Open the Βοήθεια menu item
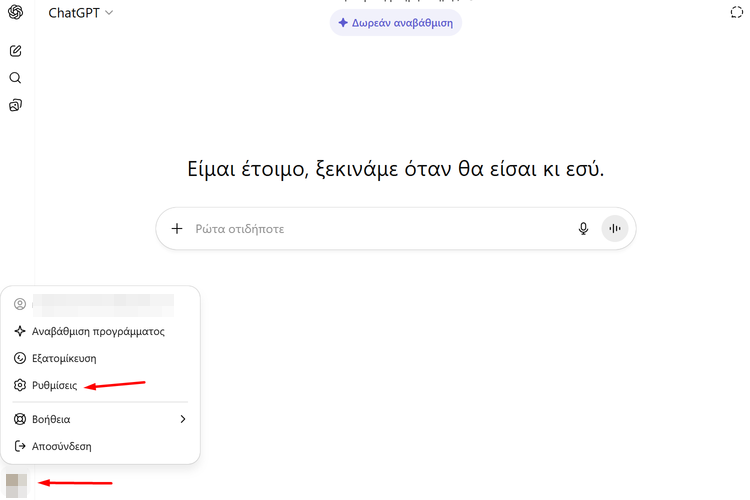Viewport: 750px width, 500px height. 52,419
